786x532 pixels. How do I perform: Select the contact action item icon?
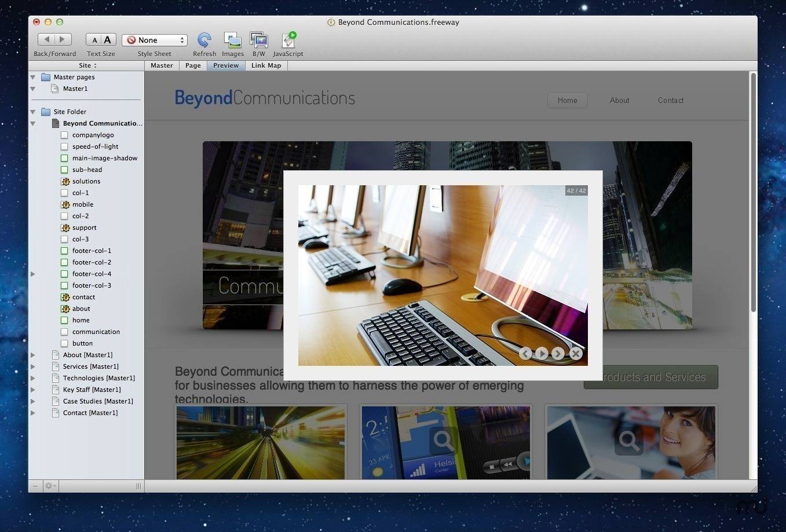65,297
